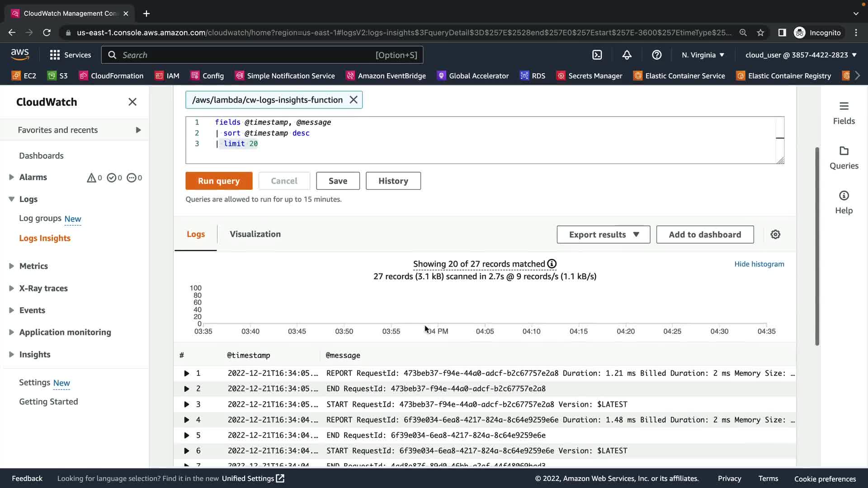The image size is (868, 488).
Task: Select Log groups in sidebar
Action: pos(40,218)
